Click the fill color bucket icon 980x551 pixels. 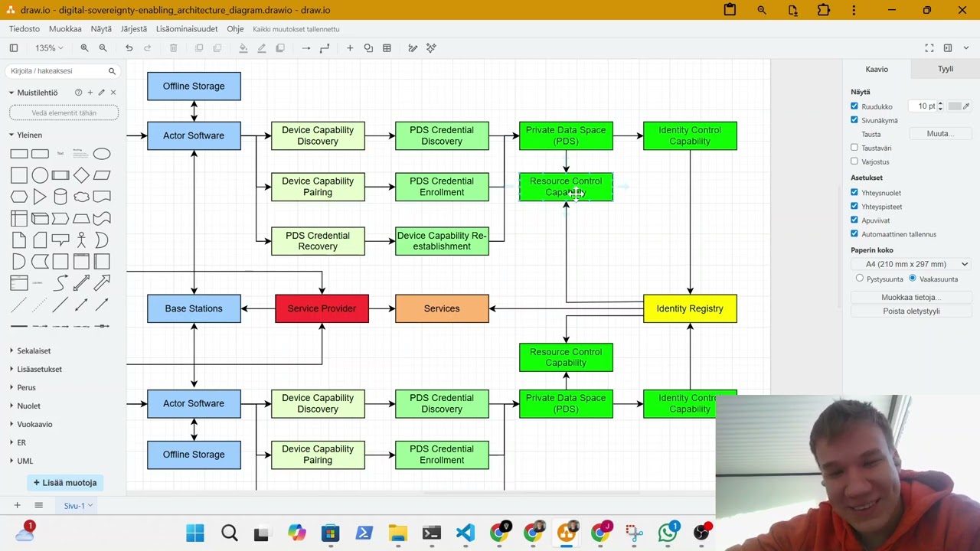coord(243,48)
